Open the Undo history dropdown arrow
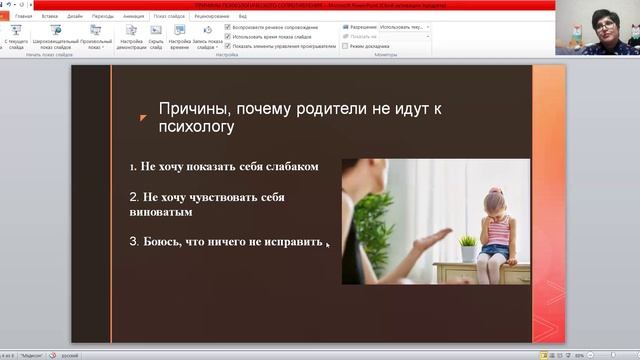This screenshot has height=360, width=640. click(14, 4)
